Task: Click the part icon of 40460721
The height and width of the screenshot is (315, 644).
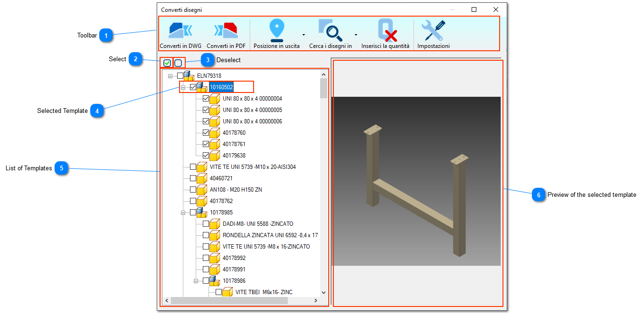Action: (x=202, y=178)
